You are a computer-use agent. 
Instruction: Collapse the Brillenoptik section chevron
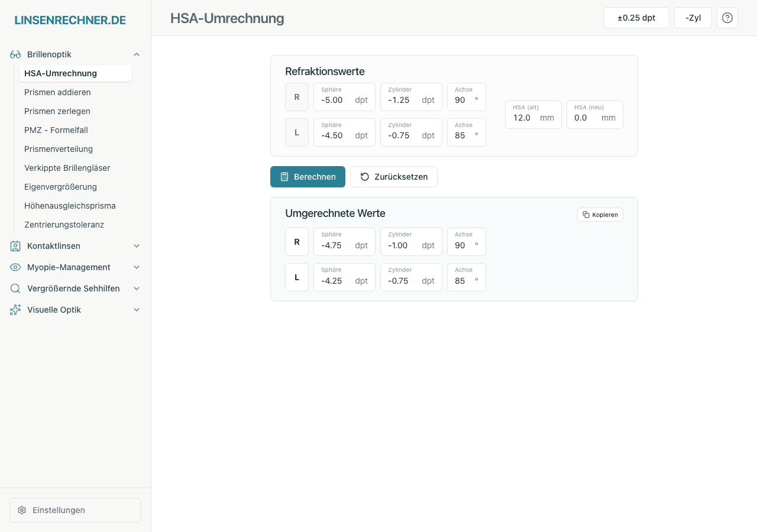137,54
